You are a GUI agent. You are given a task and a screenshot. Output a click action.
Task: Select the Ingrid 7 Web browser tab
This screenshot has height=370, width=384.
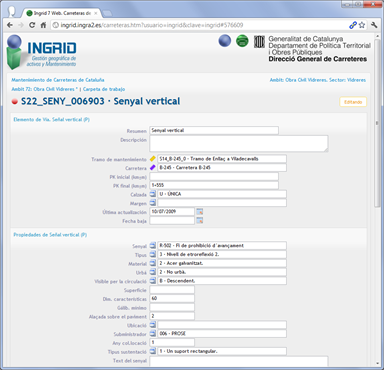coord(62,13)
